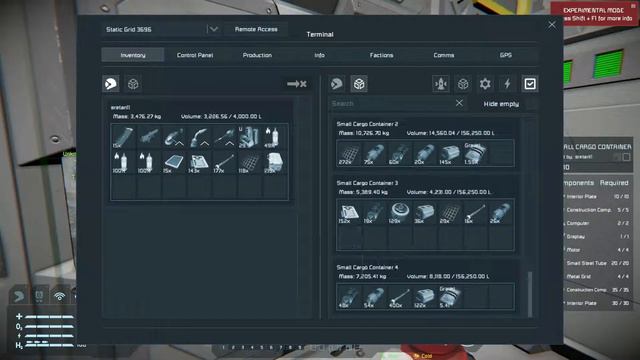Image resolution: width=640 pixels, height=360 pixels.
Task: Open the GPS tab
Action: pyautogui.click(x=506, y=55)
